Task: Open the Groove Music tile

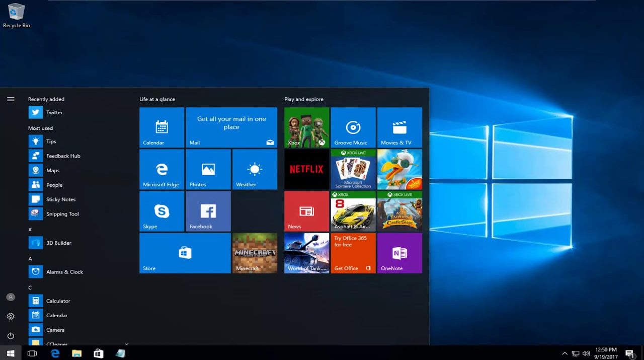Action: pos(353,127)
